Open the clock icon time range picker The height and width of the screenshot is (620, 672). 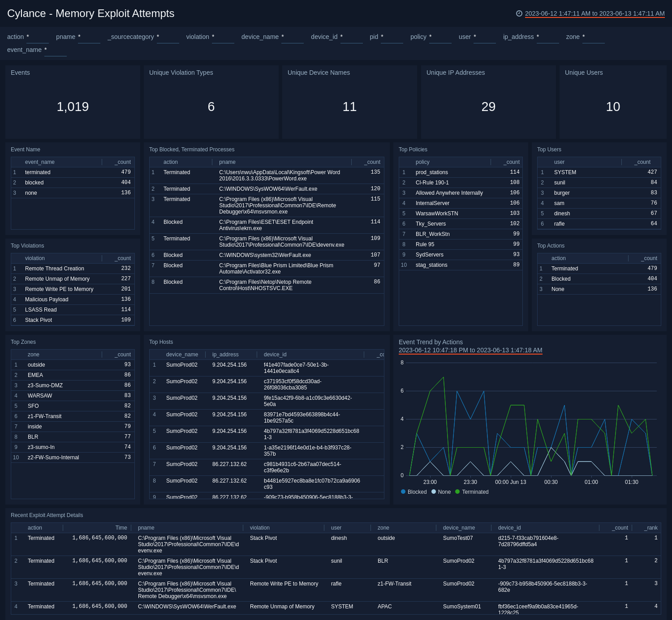(520, 13)
